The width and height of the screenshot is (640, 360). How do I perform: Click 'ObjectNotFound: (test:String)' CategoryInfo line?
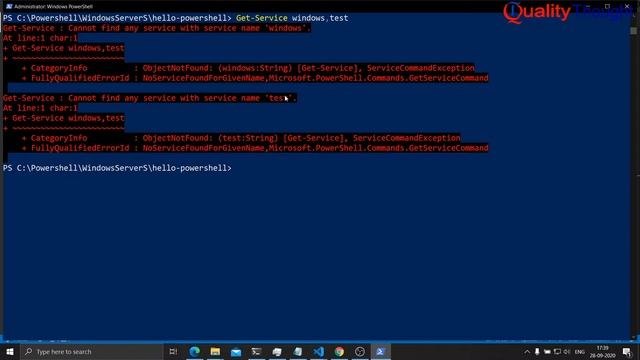(x=241, y=138)
